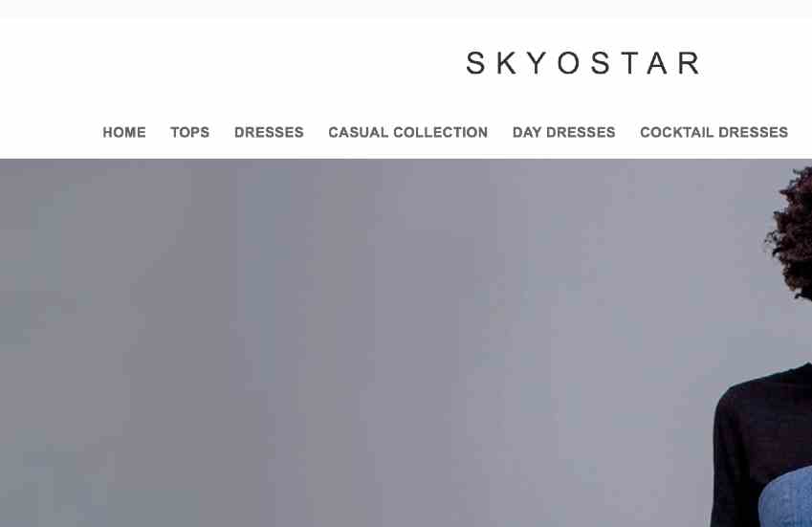Screen dimensions: 812x527
Task: Click the Home link left of Tops
Action: pyautogui.click(x=124, y=133)
